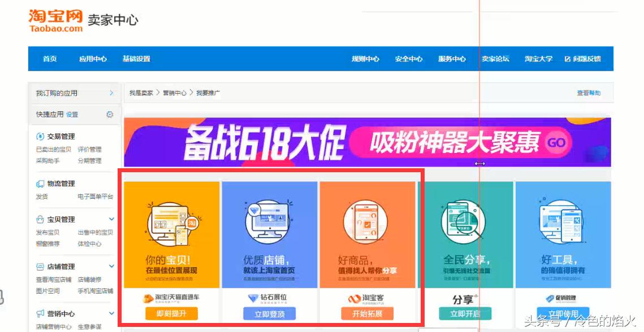Click the 开始拓展 button
644x332 pixels.
click(x=367, y=314)
